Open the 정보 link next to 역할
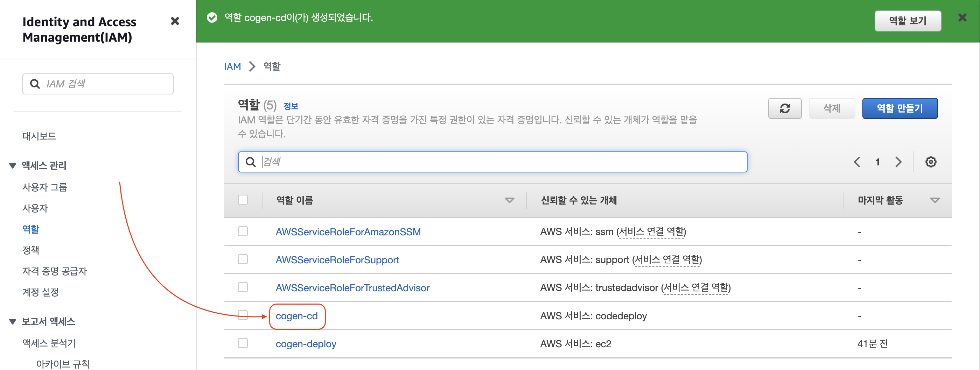Viewport: 980px width, 370px height. click(290, 106)
